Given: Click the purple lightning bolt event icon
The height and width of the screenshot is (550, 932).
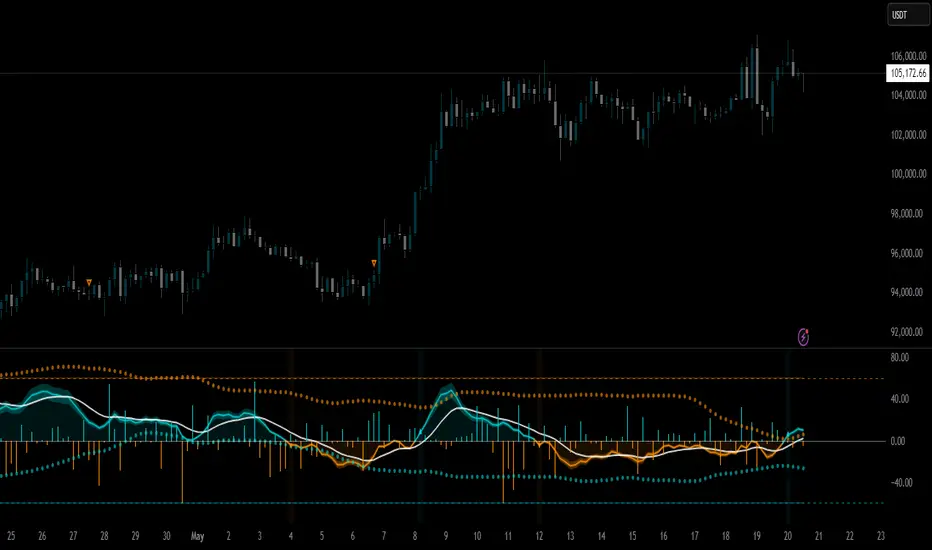Looking at the screenshot, I should point(803,337).
